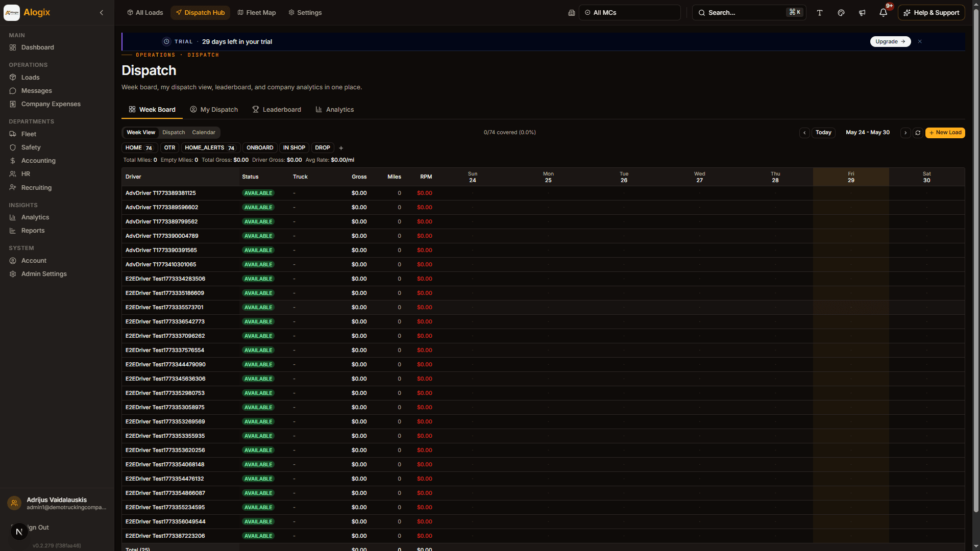
Task: Open the All MCs selector
Action: 629,13
